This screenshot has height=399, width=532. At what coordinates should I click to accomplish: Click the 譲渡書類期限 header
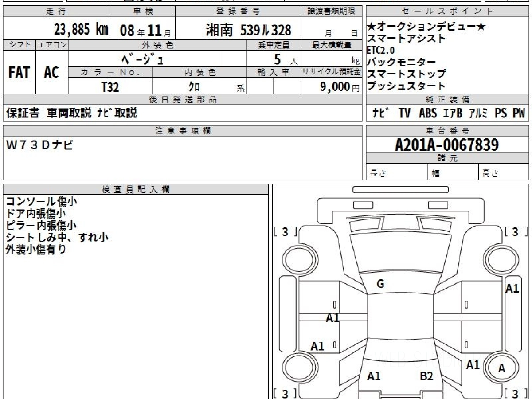pos(332,12)
